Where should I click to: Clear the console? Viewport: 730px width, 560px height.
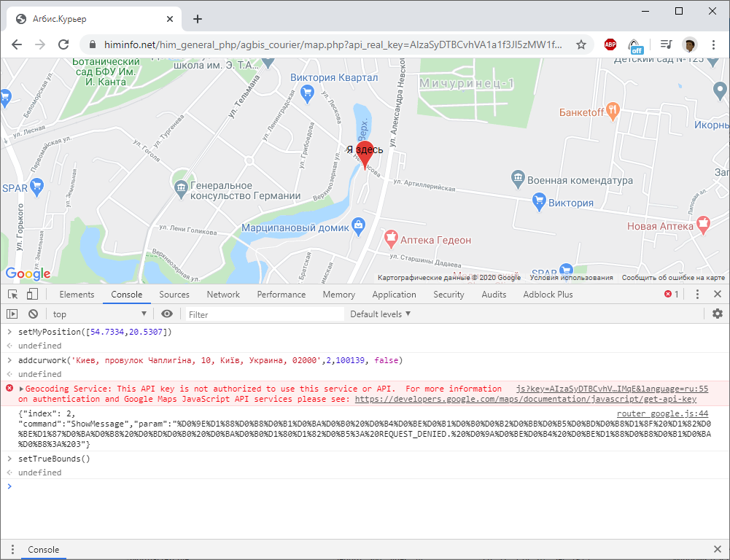tap(33, 314)
